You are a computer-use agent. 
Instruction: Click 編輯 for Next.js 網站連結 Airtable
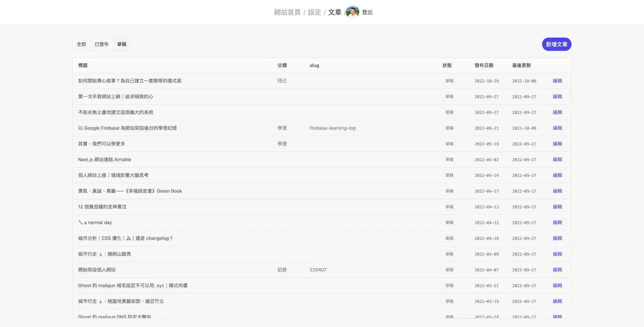(x=557, y=159)
